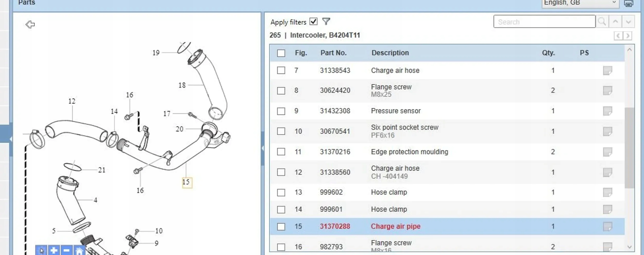
Task: Open the filter funnel icon
Action: point(326,21)
